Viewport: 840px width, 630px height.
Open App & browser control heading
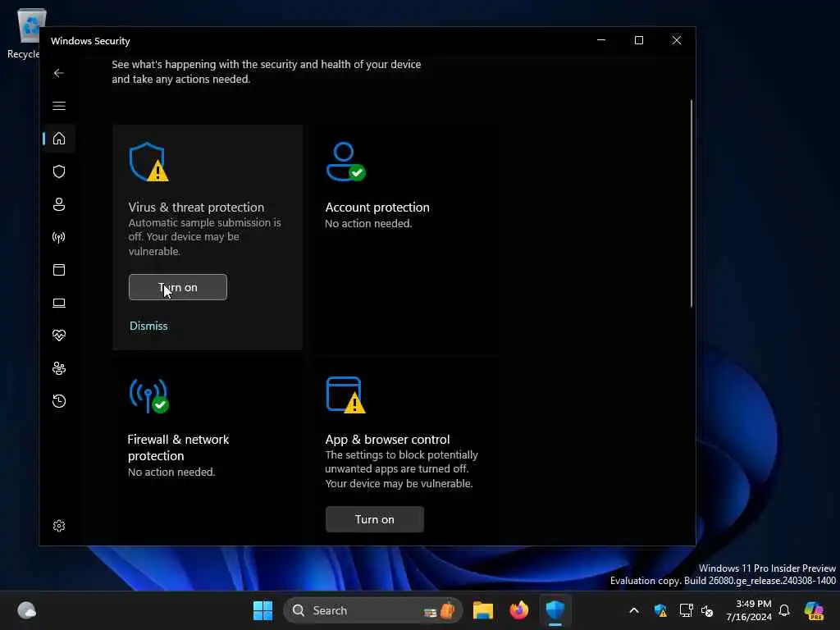click(x=387, y=440)
